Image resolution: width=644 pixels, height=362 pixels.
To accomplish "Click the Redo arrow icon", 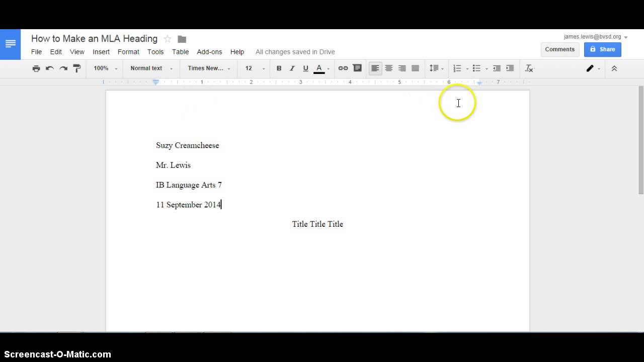I will point(63,68).
